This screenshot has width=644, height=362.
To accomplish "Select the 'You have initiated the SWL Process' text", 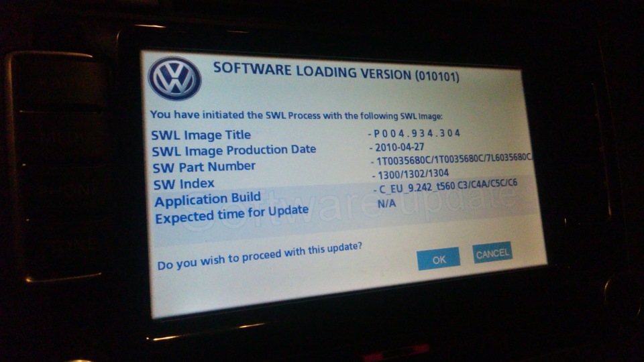I will tap(296, 115).
